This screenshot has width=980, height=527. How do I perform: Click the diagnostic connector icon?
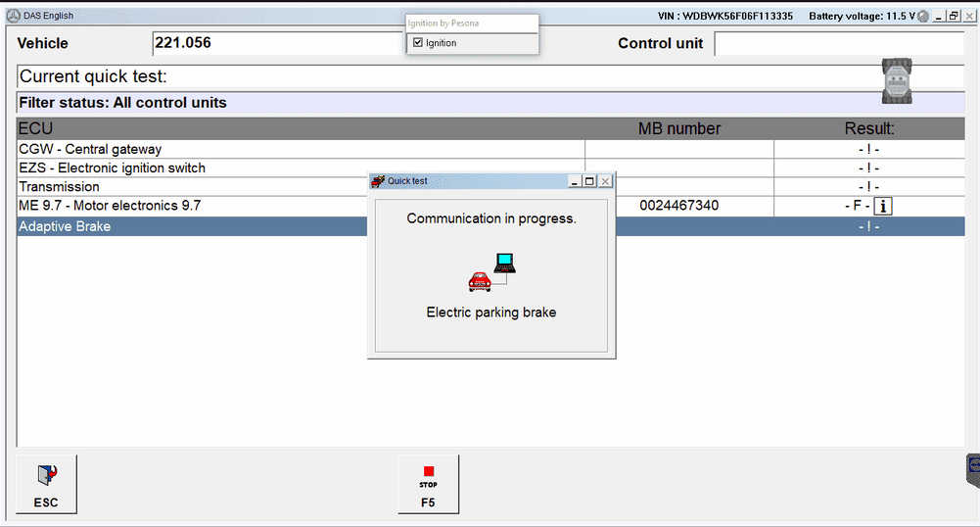[x=897, y=81]
